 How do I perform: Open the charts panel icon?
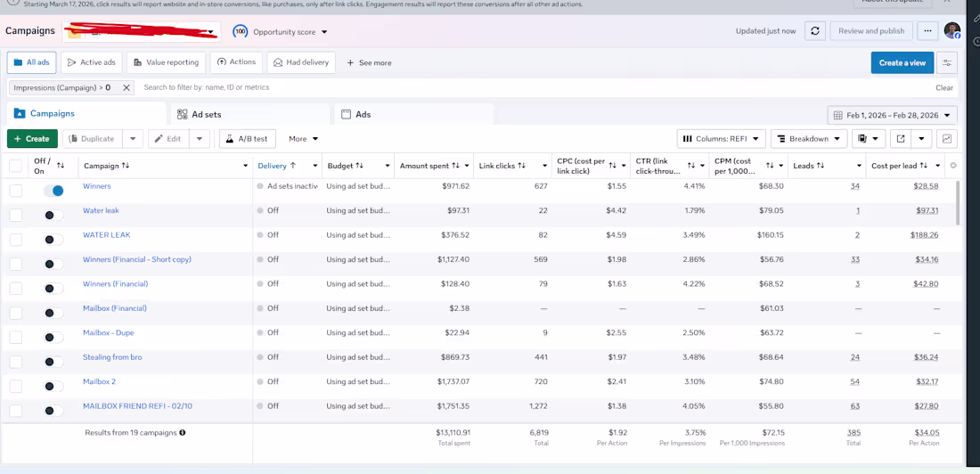pyautogui.click(x=946, y=139)
